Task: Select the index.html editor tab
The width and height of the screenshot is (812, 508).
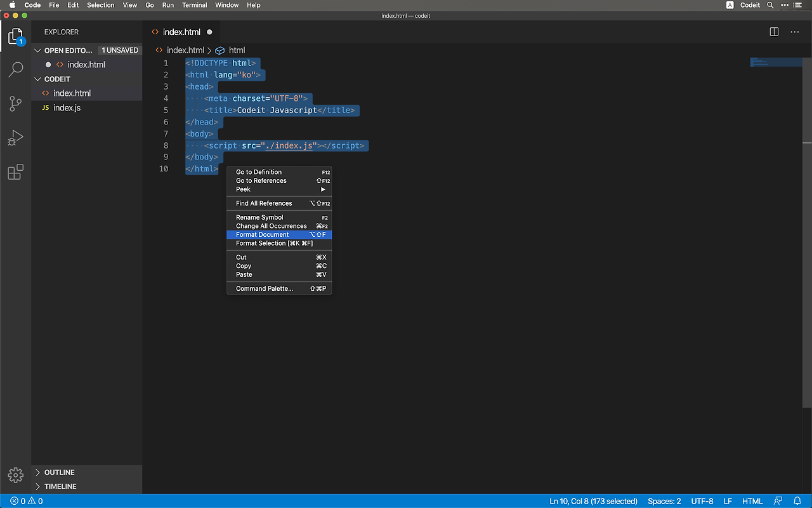Action: (x=181, y=32)
